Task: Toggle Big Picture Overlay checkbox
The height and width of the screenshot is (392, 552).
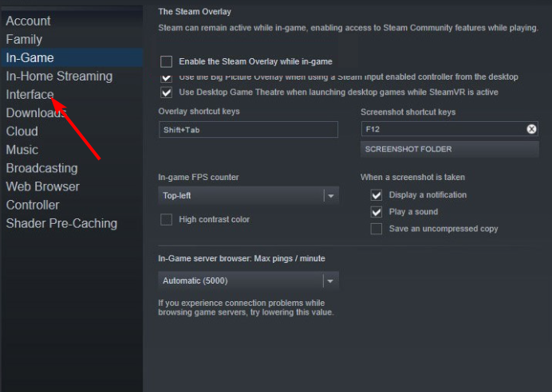Action: point(167,77)
